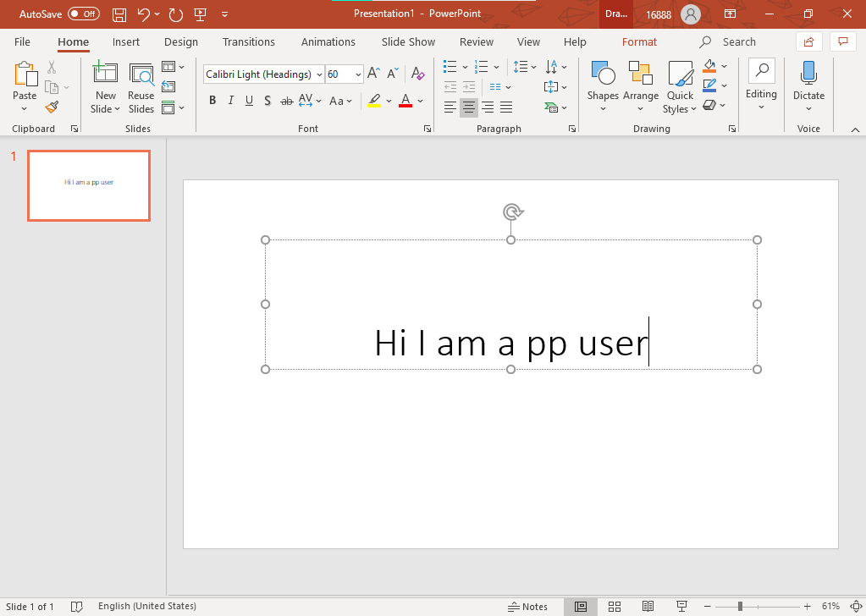
Task: Select the Format Painter brush
Action: click(52, 107)
